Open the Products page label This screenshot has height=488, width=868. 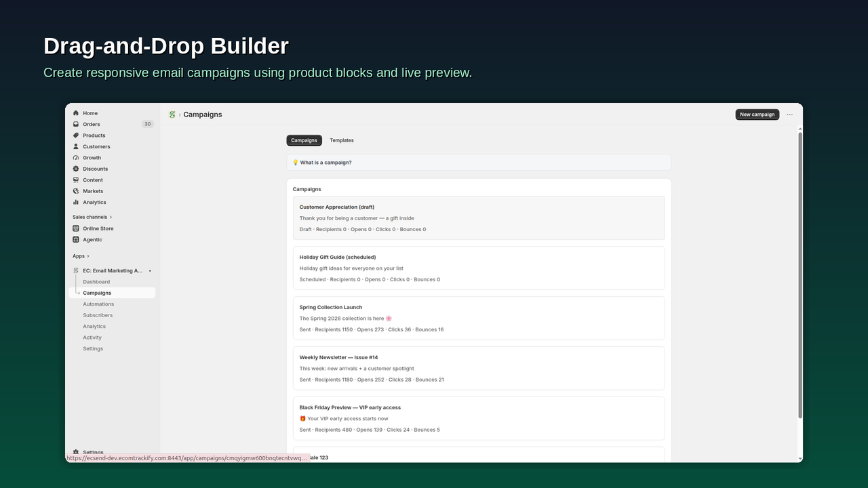pos(94,136)
